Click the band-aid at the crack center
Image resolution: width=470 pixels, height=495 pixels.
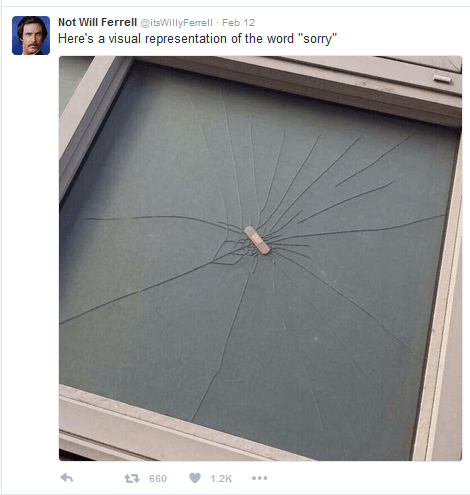pos(257,240)
